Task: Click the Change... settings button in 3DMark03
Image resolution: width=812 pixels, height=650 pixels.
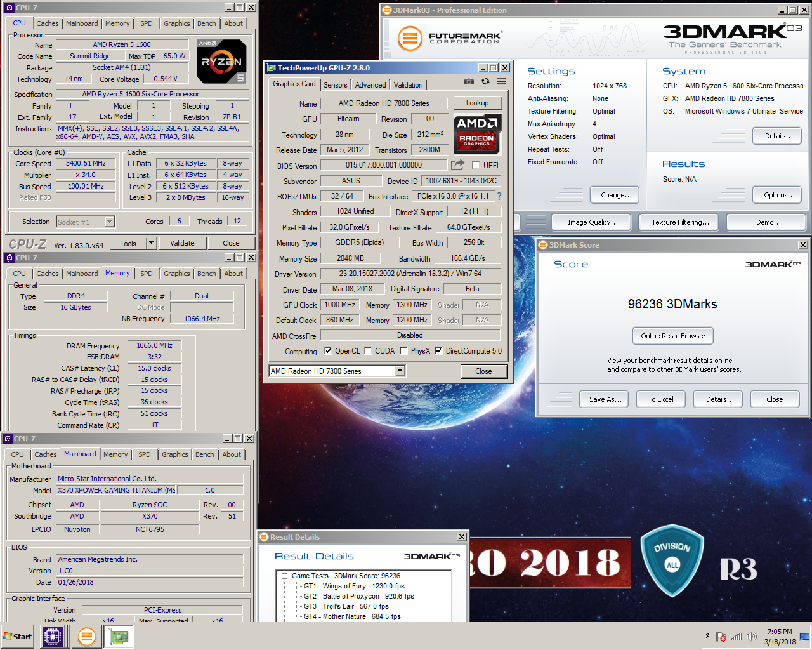Action: (x=616, y=195)
